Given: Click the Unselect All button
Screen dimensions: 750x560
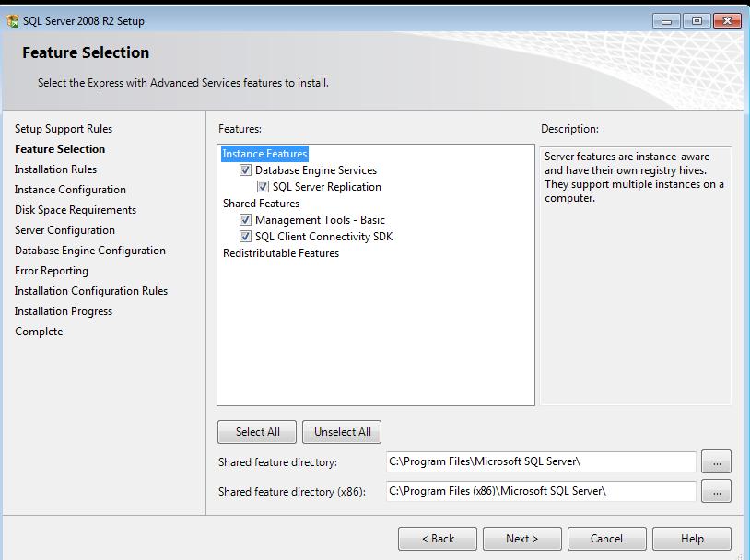Looking at the screenshot, I should coord(342,432).
